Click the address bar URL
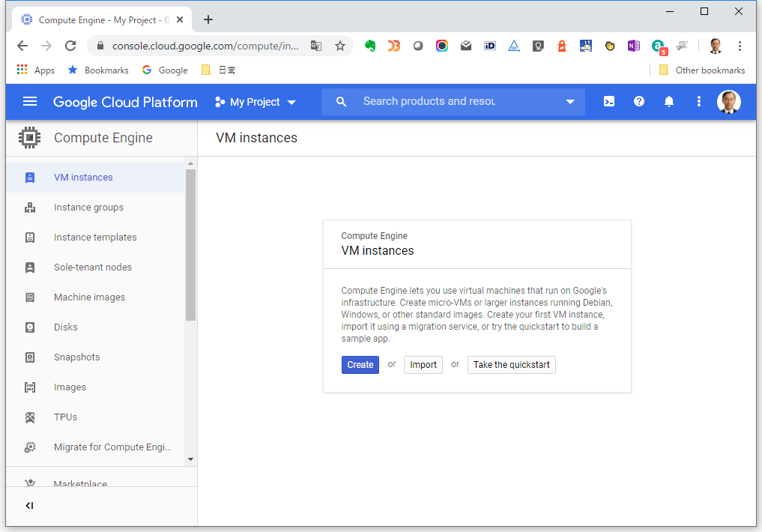The image size is (762, 532). pos(205,46)
